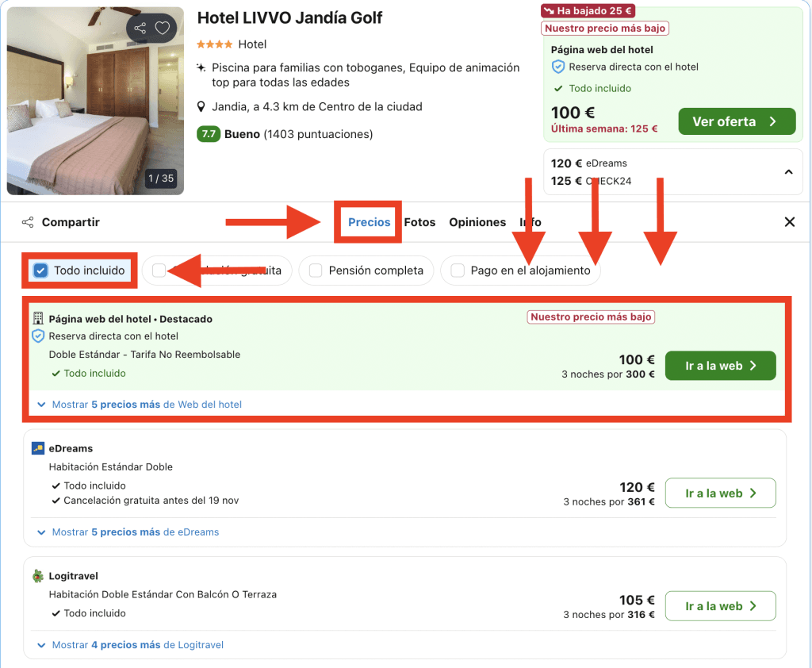Click Ir a la web for Logitravel
The height and width of the screenshot is (668, 812).
coord(720,606)
